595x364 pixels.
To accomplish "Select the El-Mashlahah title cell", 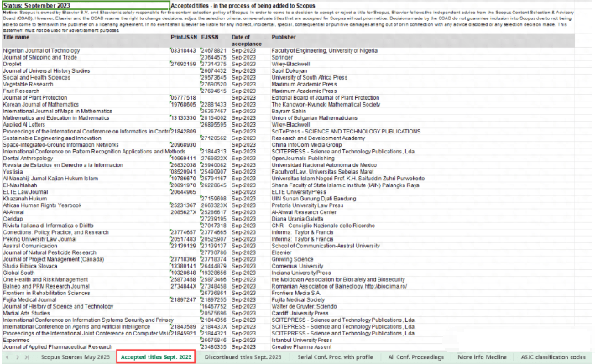I will coord(20,185).
